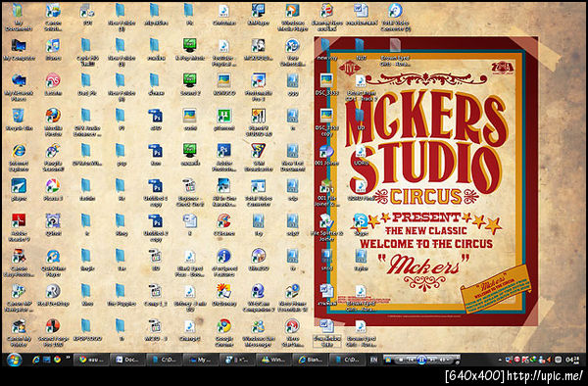Screen dimensions: 588x386
Task: Skip to next track in taskbar player
Action: [432, 360]
